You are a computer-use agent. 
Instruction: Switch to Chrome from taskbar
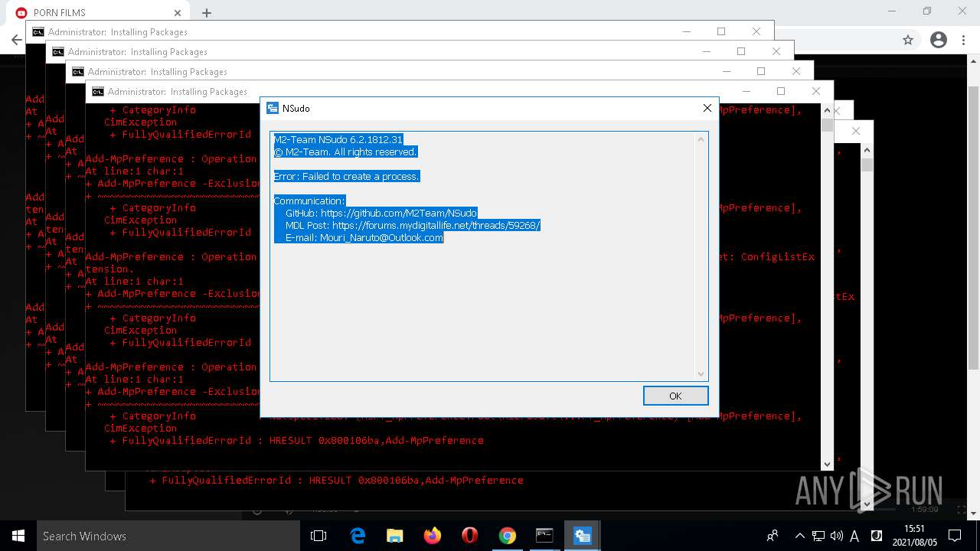pos(508,536)
